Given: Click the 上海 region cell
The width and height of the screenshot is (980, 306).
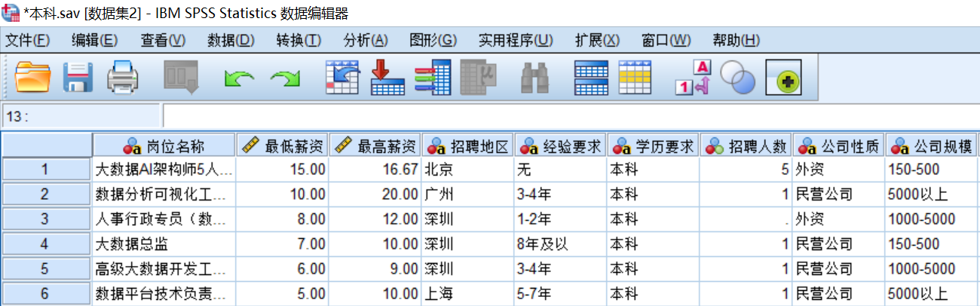Looking at the screenshot, I should [x=467, y=294].
